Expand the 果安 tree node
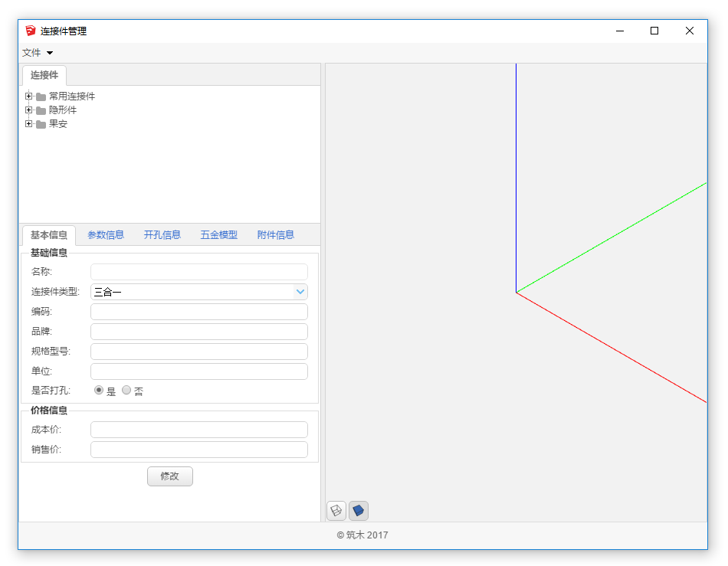728x566 pixels. coord(29,124)
